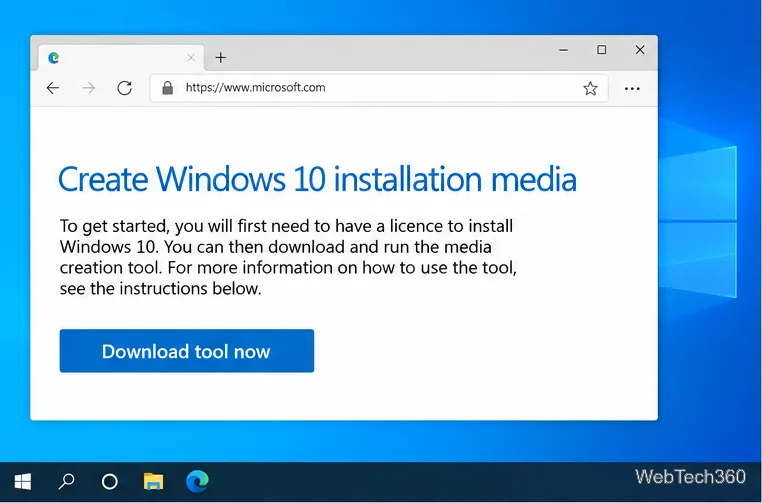Click the Create Windows 10 installation media heading
Image resolution: width=762 pixels, height=503 pixels.
(317, 179)
